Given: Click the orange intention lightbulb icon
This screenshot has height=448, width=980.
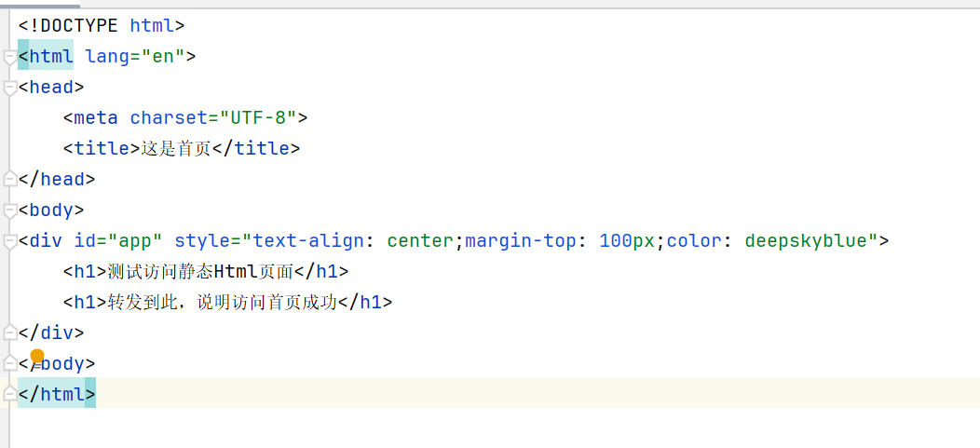Looking at the screenshot, I should click(37, 357).
